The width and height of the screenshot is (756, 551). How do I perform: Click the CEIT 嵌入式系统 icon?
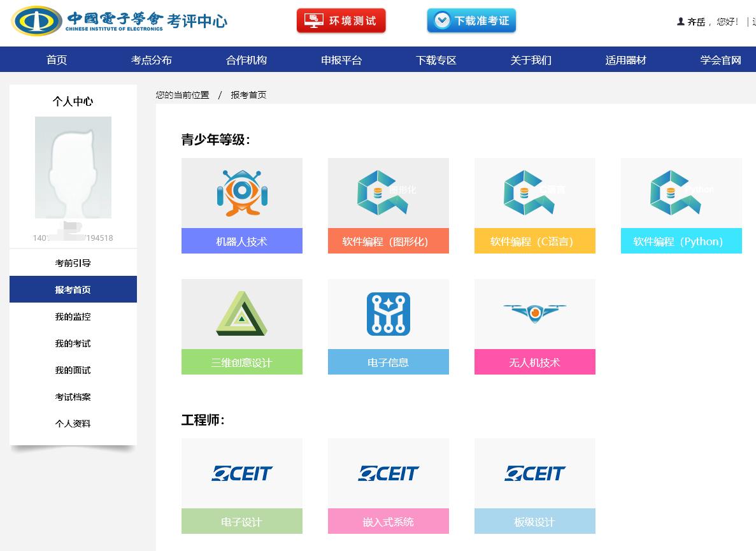coord(388,473)
